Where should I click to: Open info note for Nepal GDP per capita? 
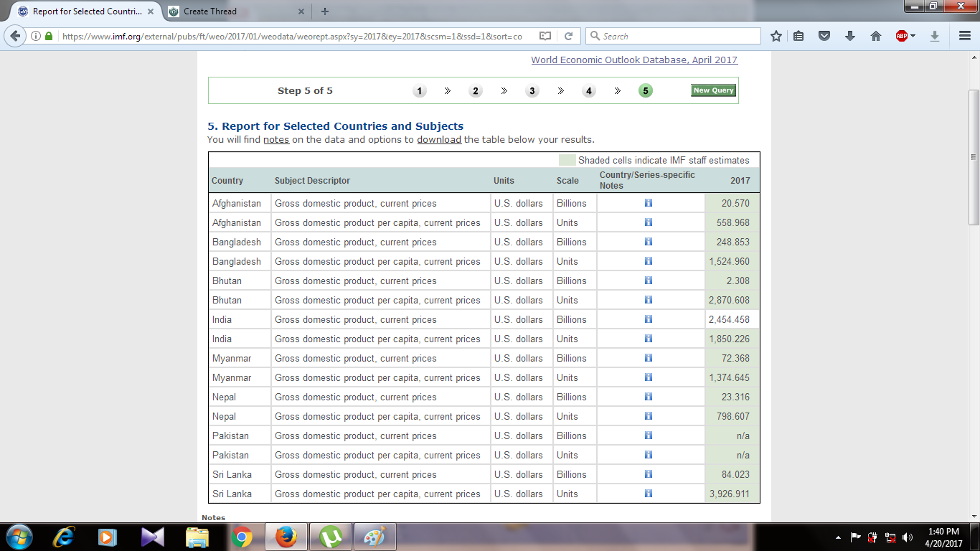click(x=649, y=416)
